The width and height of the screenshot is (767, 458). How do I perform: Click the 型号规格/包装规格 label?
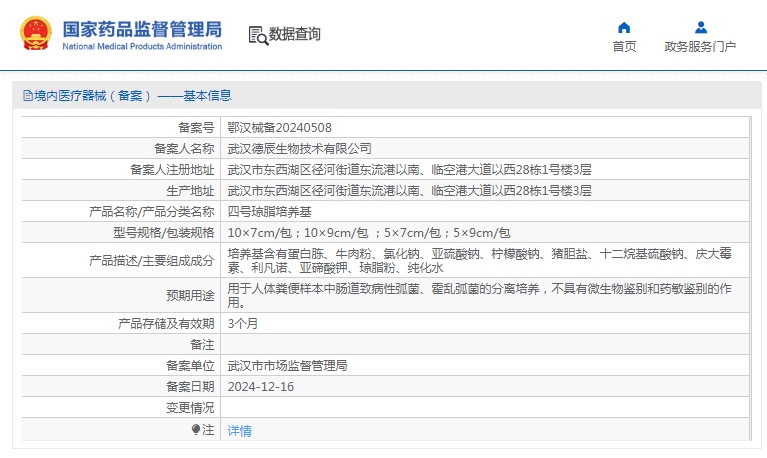pyautogui.click(x=164, y=233)
